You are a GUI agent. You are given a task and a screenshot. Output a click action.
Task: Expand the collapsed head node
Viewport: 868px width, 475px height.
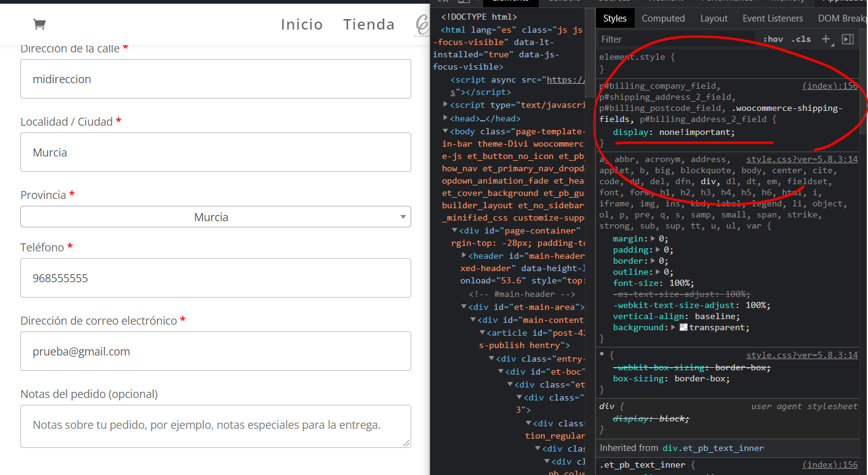pos(446,118)
